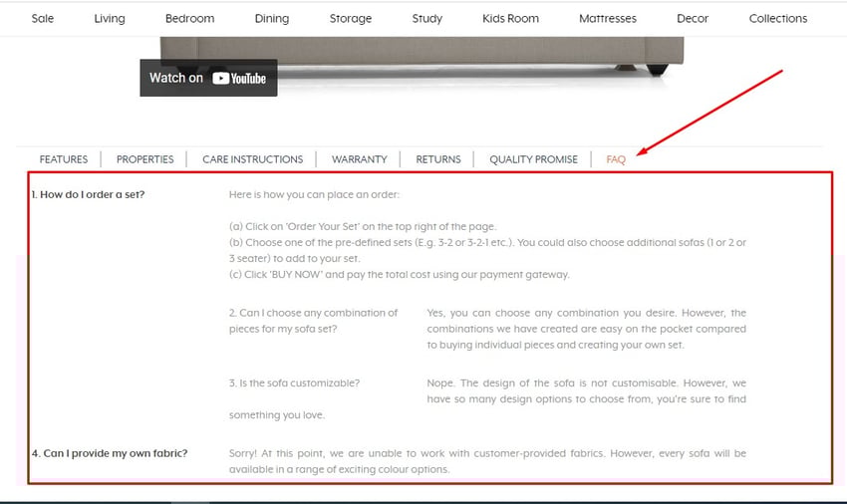Screen dimensions: 847x504
Task: Switch to the FEATURES tab
Action: 64,159
